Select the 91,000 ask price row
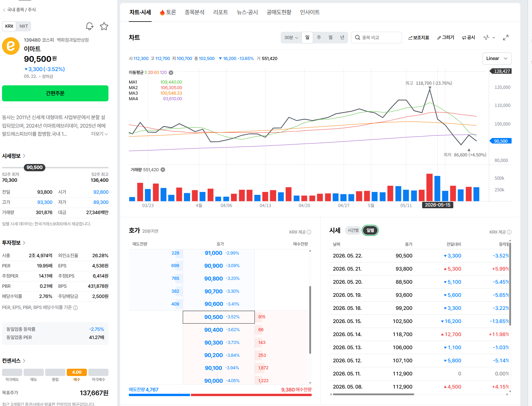 pyautogui.click(x=219, y=253)
